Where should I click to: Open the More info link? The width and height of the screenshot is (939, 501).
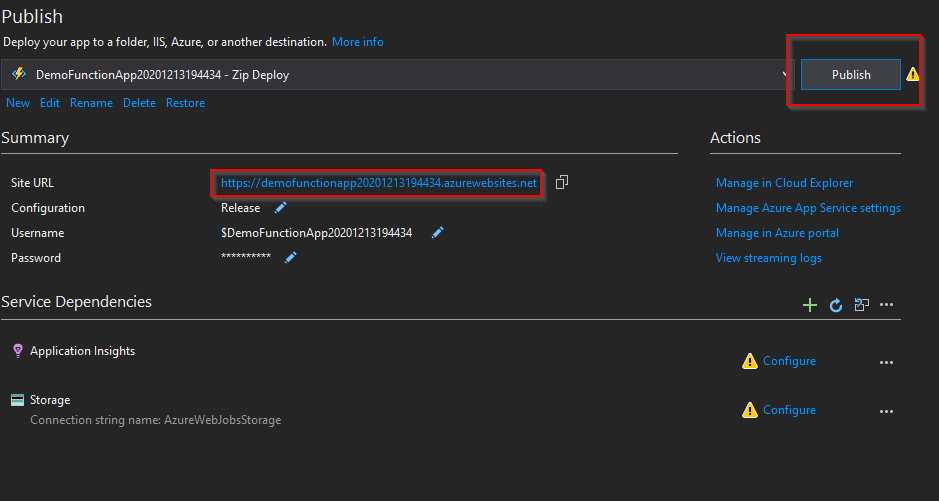(x=358, y=42)
